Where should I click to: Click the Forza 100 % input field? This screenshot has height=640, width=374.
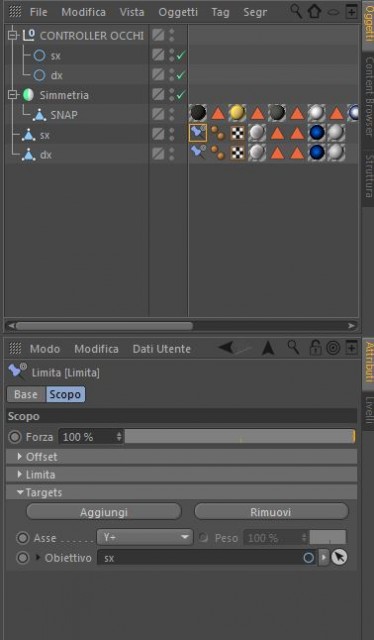pos(91,437)
